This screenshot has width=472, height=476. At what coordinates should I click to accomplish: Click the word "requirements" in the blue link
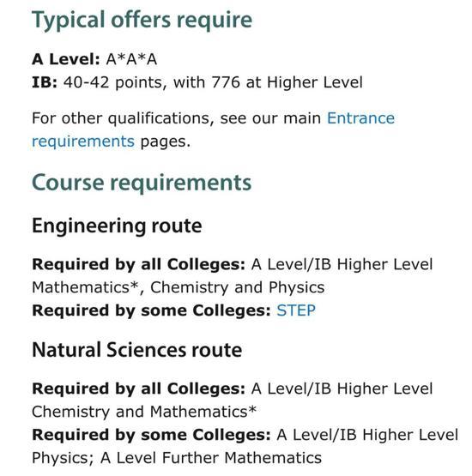(83, 142)
